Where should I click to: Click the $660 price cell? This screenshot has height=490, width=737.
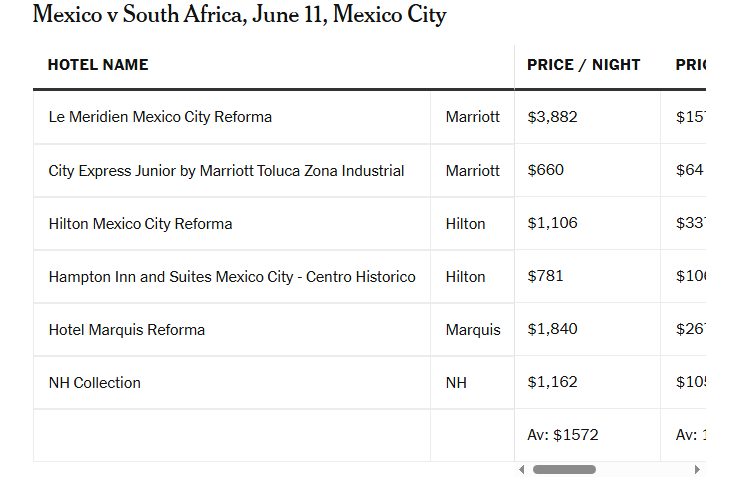pos(546,170)
